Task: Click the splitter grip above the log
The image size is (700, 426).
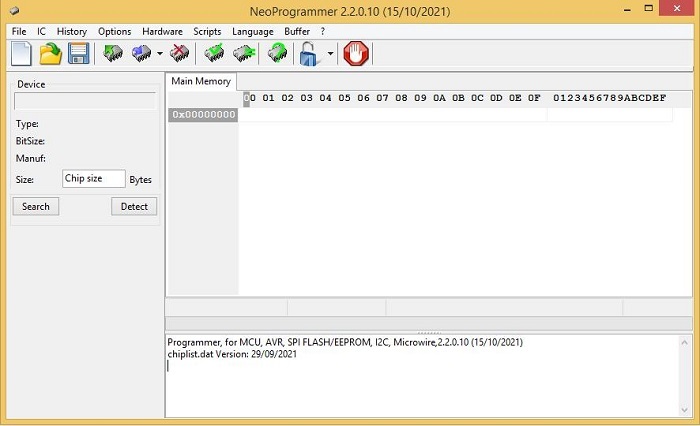Action: pyautogui.click(x=429, y=333)
